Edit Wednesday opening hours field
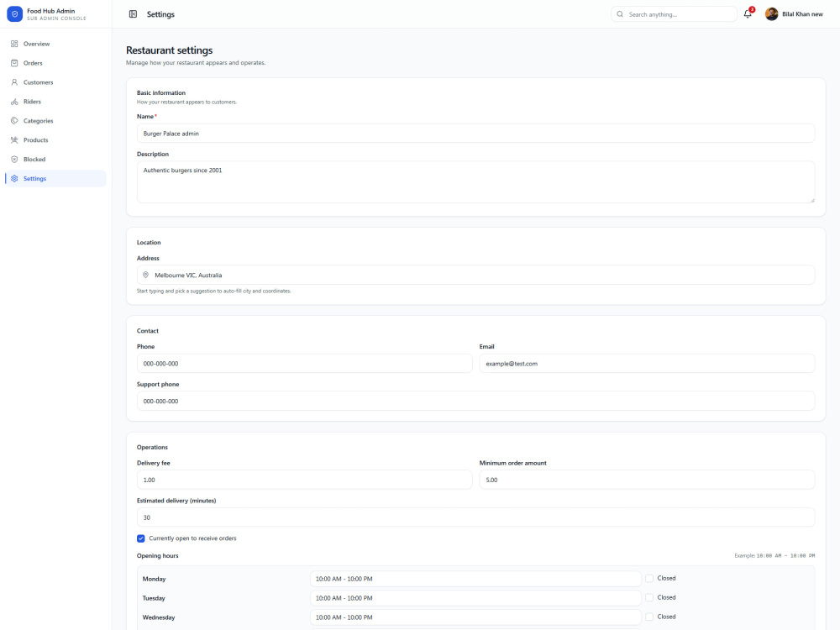The image size is (840, 630). click(475, 617)
